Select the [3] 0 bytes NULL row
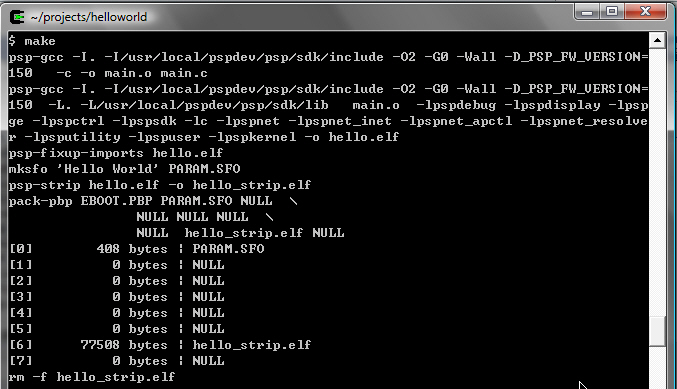Viewport: 677px width, 389px height. (117, 297)
